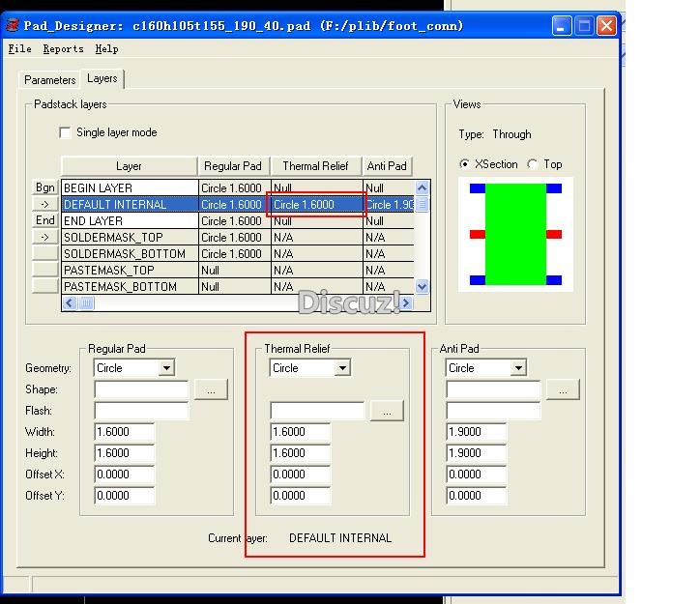This screenshot has width=700, height=604.
Task: Click the Regular Pad Width field
Action: tap(125, 432)
